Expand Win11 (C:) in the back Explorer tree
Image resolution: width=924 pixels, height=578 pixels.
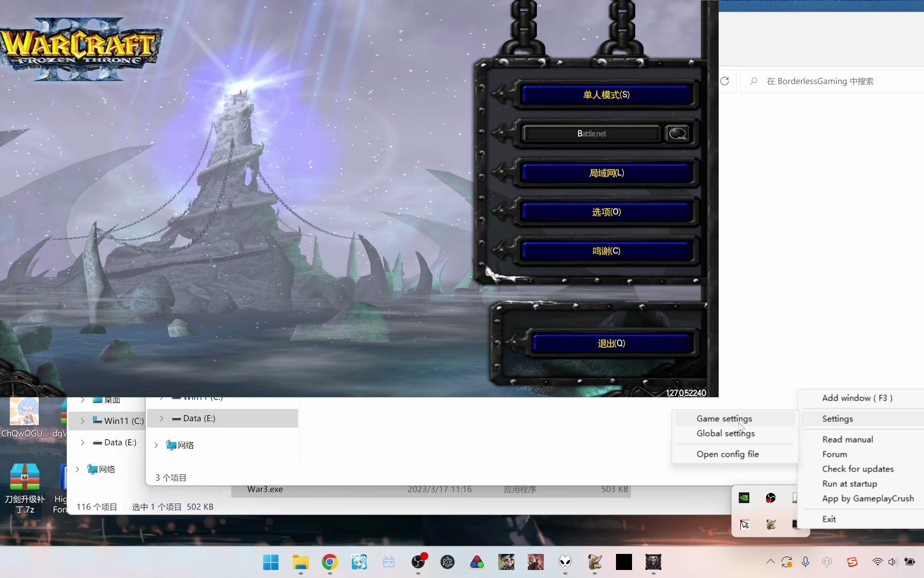tap(82, 421)
